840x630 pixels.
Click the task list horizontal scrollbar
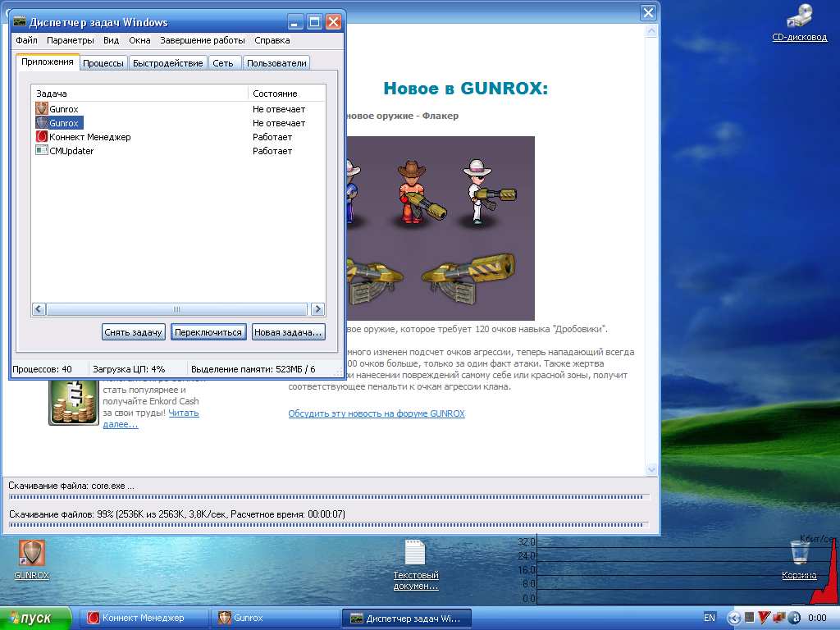point(178,309)
